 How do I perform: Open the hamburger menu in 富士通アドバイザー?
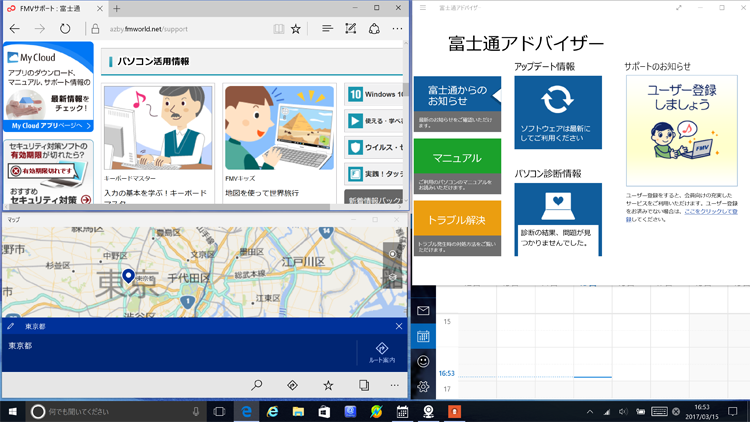coord(423,8)
